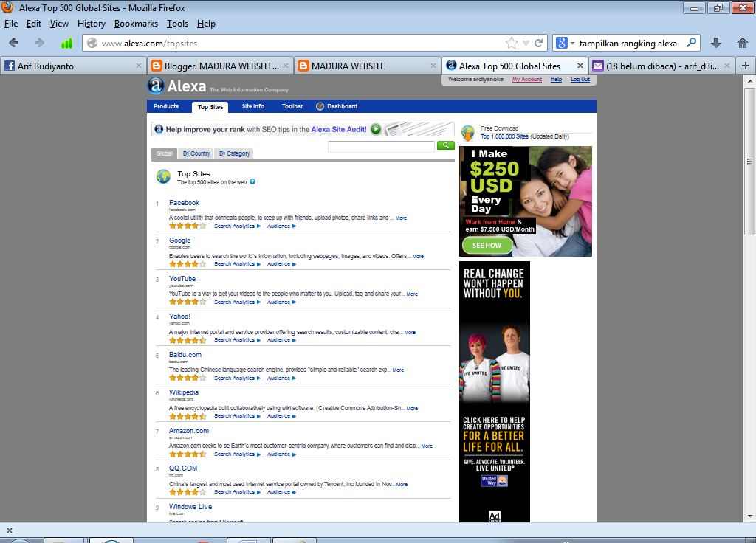Switch to the MADURA WEBSITE tab

366,66
